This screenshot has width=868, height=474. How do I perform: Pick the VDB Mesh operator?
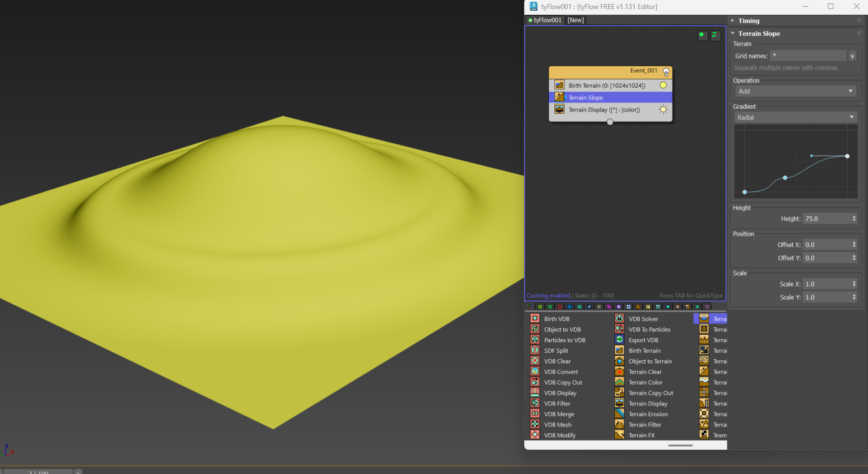(x=557, y=425)
